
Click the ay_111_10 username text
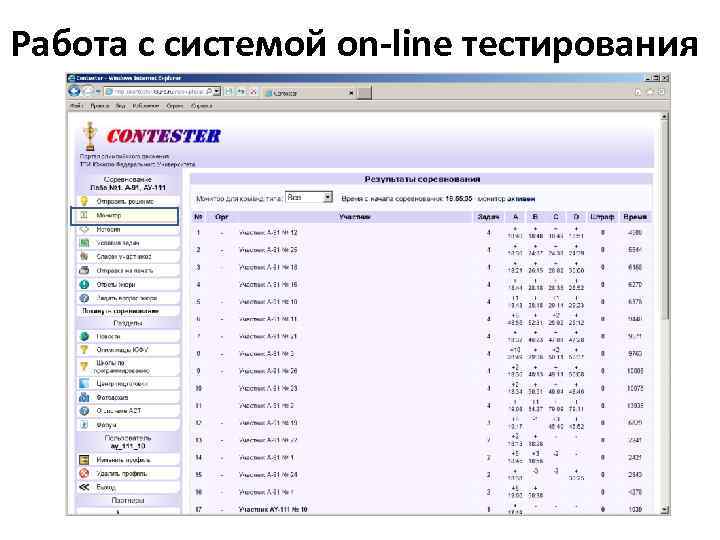(x=128, y=446)
